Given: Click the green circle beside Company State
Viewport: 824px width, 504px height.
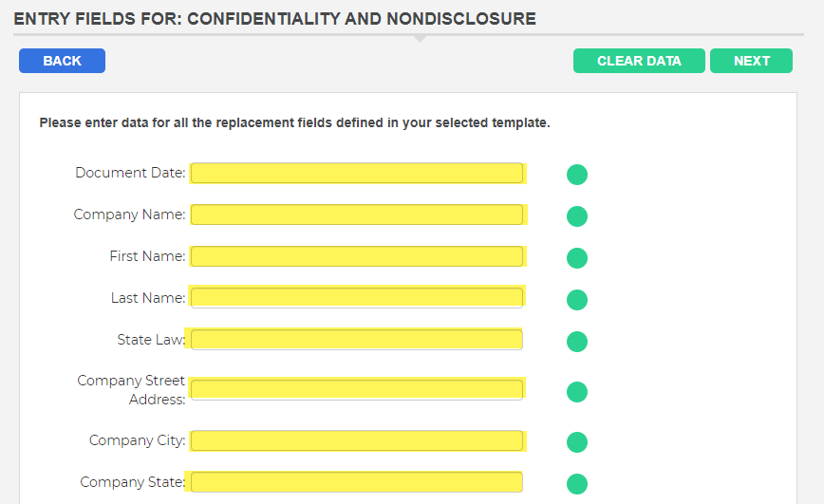Looking at the screenshot, I should (577, 484).
